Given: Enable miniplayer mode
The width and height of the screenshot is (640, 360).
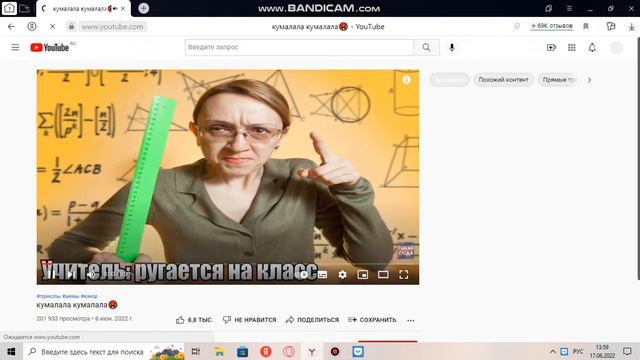Looking at the screenshot, I should click(x=362, y=274).
